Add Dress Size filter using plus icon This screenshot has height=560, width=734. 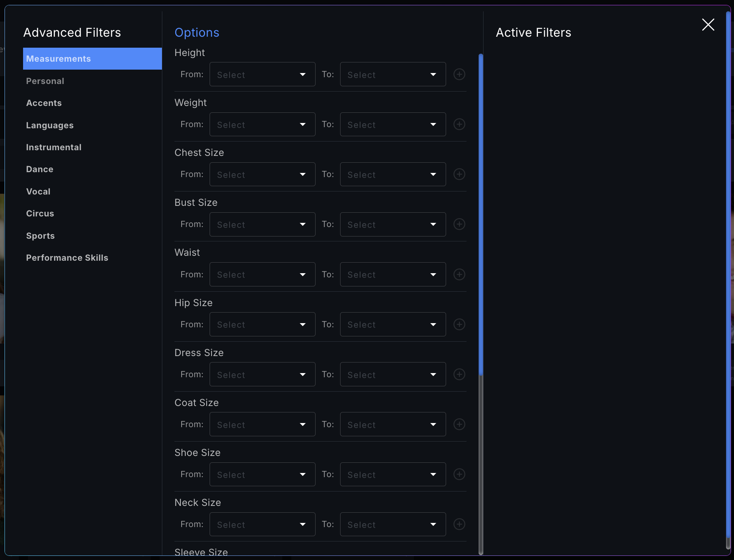[x=459, y=374]
